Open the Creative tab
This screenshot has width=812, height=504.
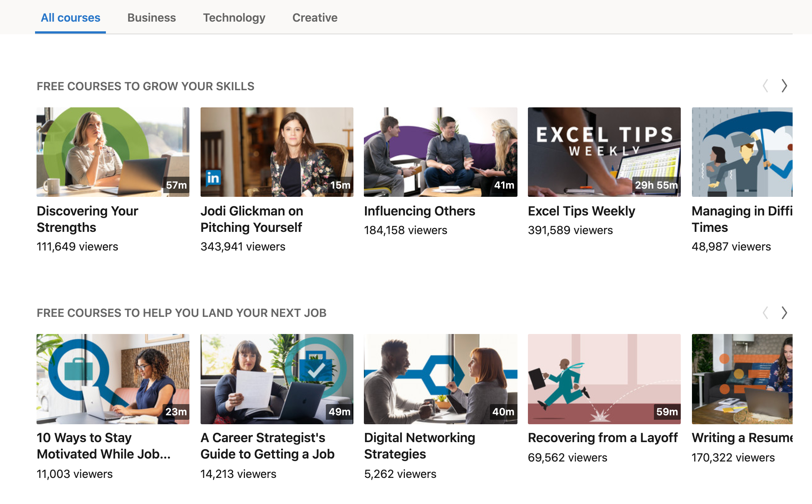(x=315, y=18)
